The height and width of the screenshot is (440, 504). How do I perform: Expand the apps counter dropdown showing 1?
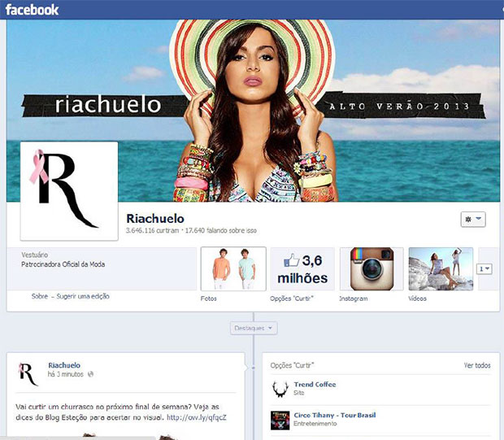[484, 268]
